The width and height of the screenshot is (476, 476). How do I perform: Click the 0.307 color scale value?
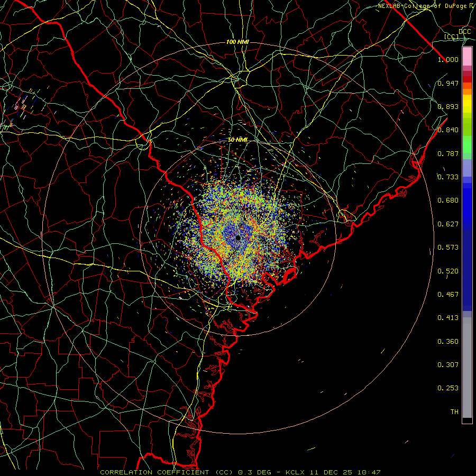pyautogui.click(x=448, y=365)
